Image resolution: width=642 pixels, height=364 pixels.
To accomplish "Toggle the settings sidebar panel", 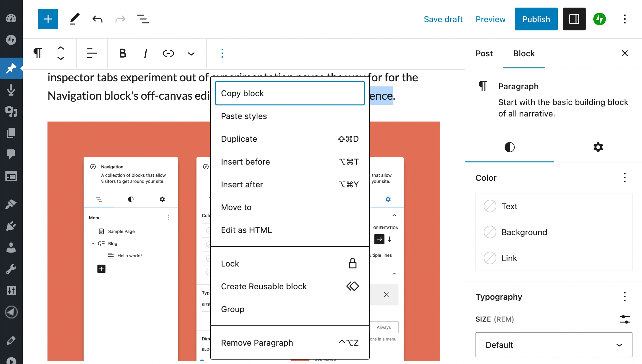I will 574,19.
